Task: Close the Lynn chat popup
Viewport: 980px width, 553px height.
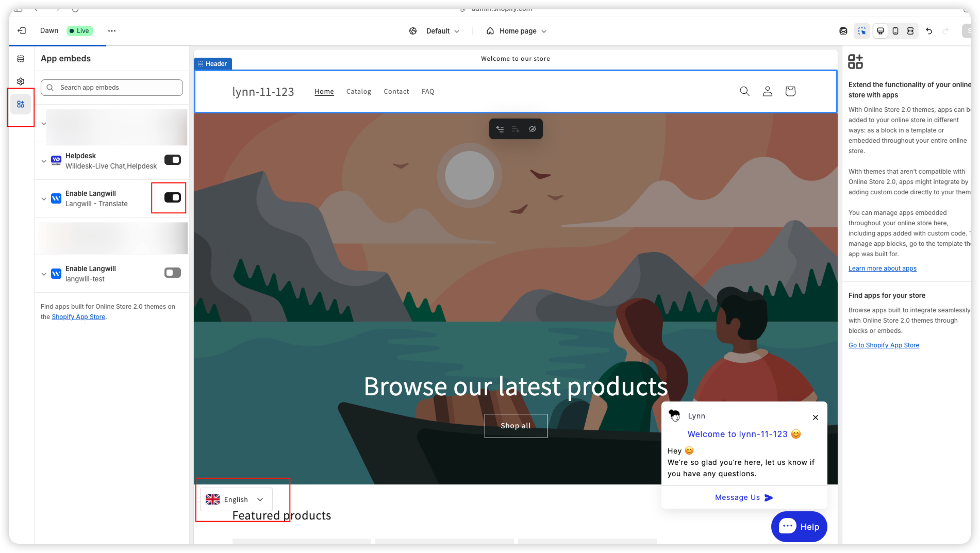Action: point(816,417)
